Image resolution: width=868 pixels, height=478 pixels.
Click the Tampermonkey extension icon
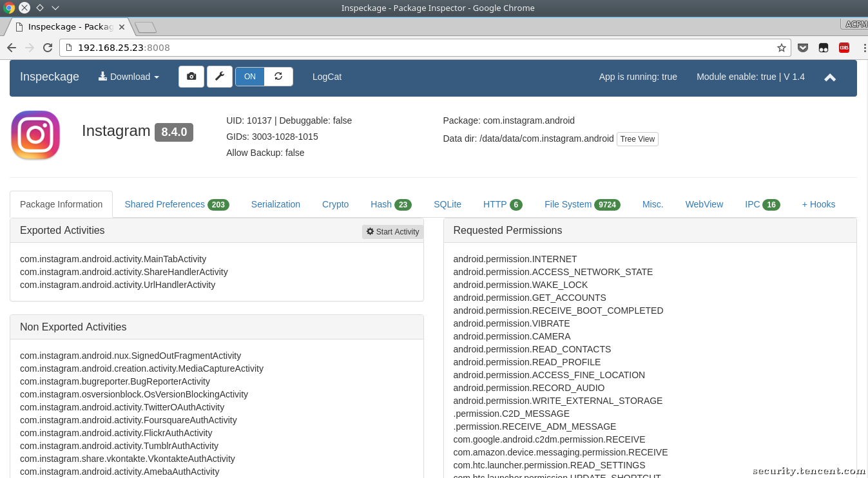tap(824, 48)
